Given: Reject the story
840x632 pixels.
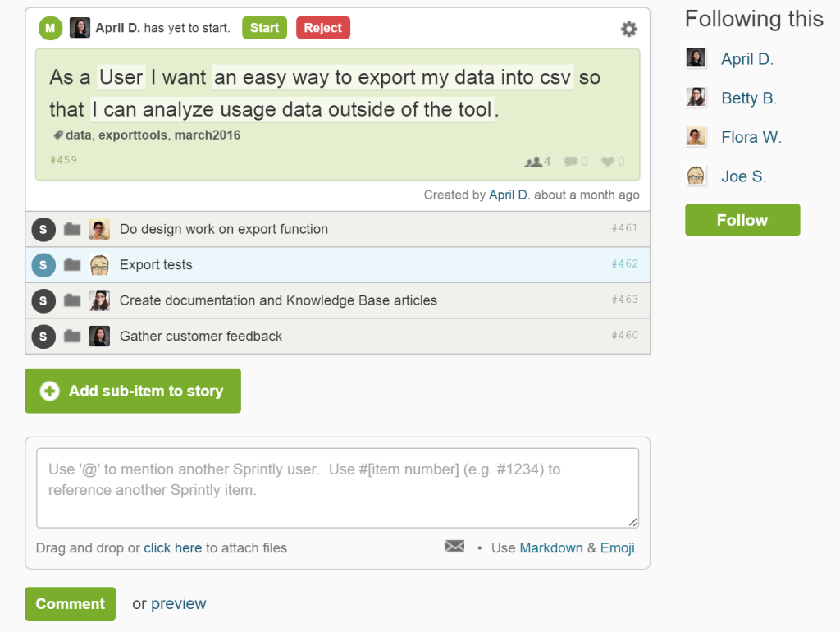Looking at the screenshot, I should tap(322, 27).
